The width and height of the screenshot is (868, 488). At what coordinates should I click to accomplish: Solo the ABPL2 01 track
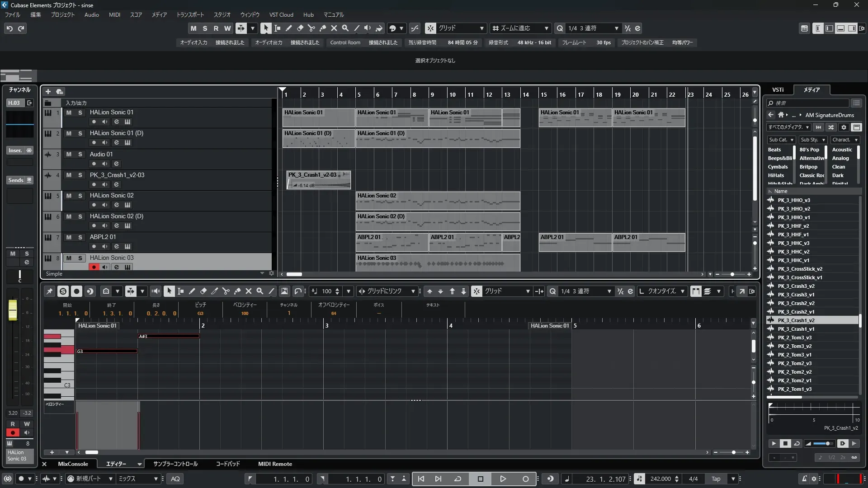80,237
